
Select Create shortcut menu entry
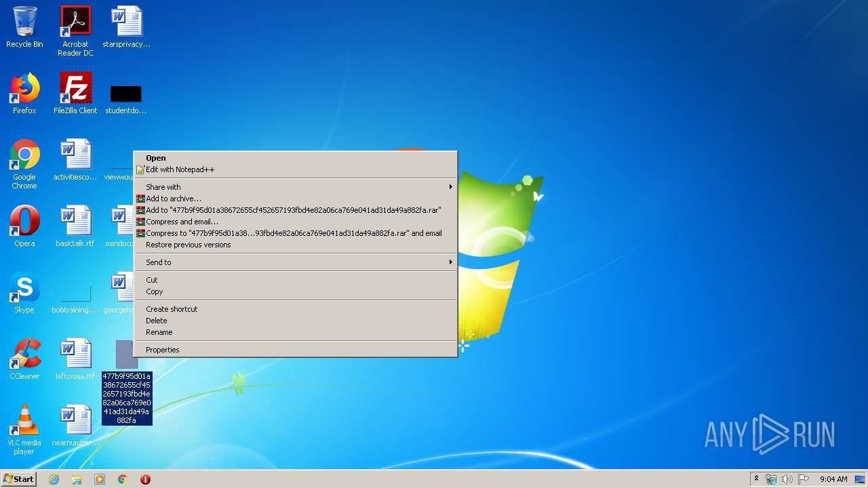point(296,309)
